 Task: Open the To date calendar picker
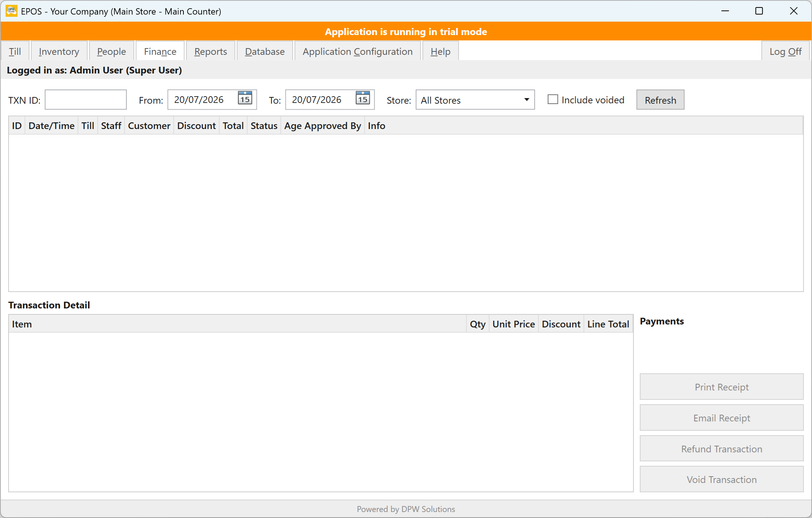click(x=363, y=98)
